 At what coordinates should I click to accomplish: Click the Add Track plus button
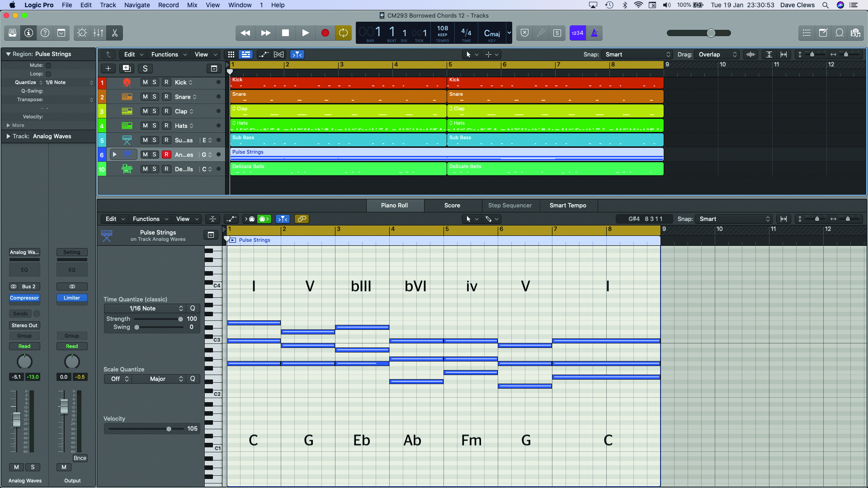108,68
